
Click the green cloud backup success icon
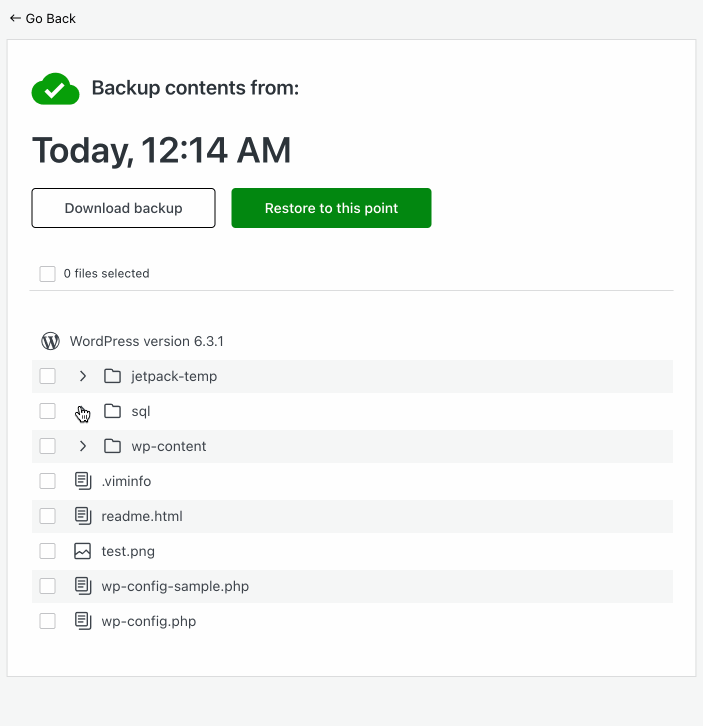pos(55,89)
